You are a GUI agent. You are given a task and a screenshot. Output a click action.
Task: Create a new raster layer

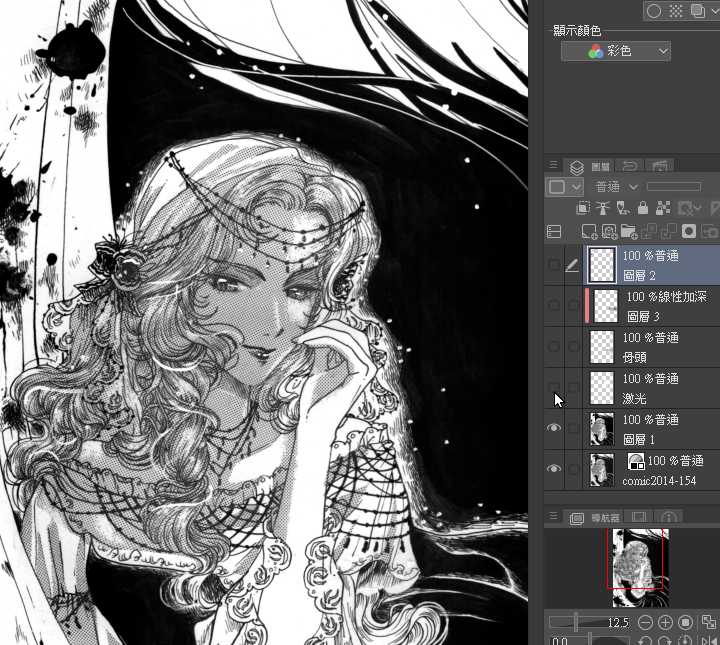(589, 231)
